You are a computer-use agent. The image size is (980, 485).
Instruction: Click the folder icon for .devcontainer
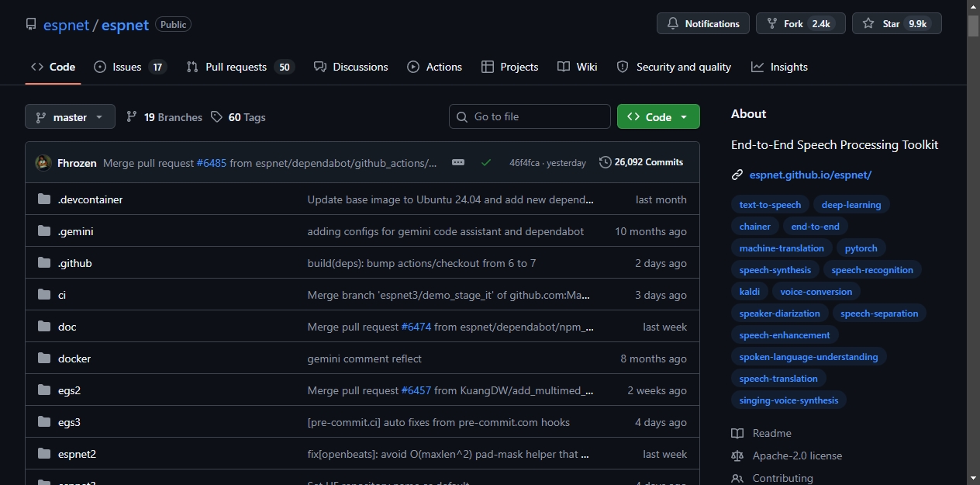click(x=44, y=199)
